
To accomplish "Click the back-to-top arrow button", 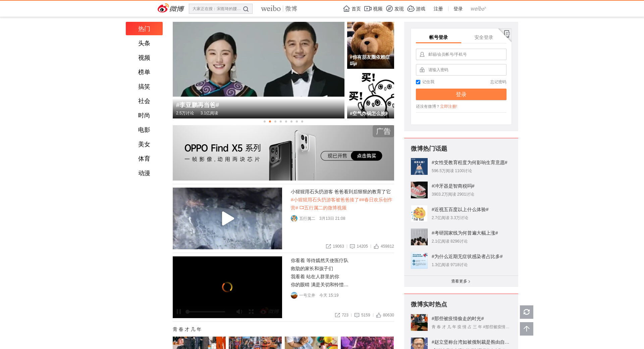I will tap(526, 329).
